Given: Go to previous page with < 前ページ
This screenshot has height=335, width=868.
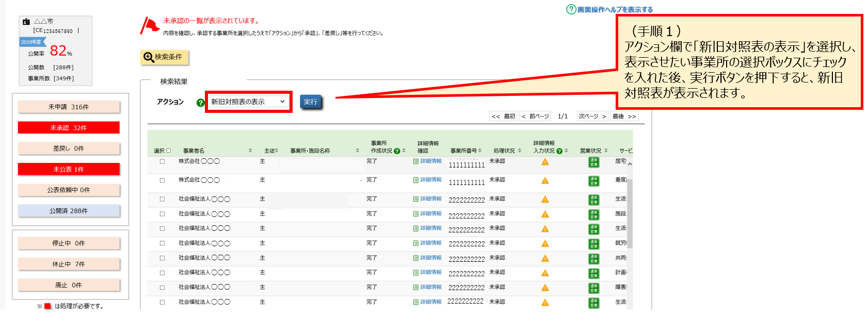Looking at the screenshot, I should tap(535, 116).
